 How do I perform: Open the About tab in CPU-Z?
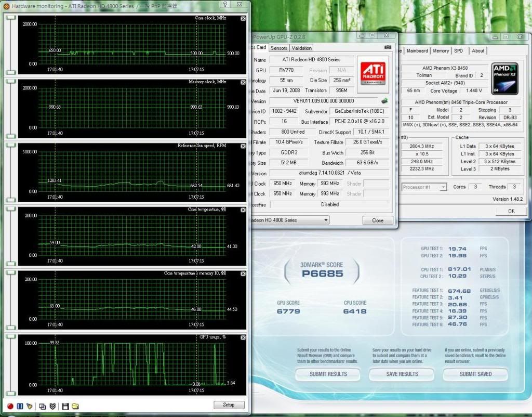tap(478, 50)
